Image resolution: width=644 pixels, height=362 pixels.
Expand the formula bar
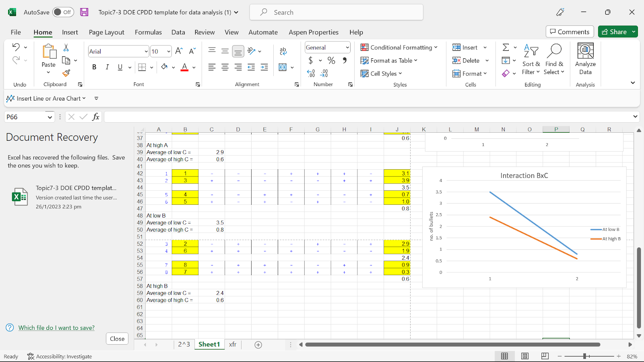(x=635, y=117)
